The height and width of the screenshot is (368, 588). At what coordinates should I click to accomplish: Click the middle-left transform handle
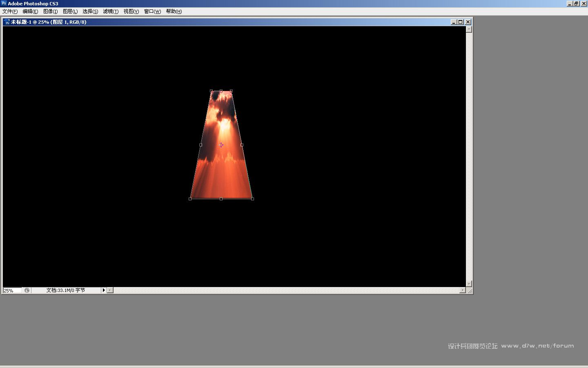200,145
